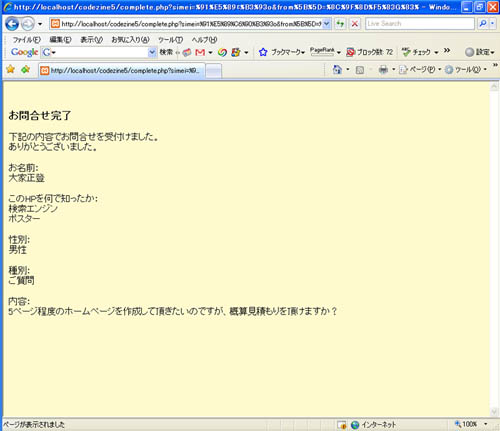Click the Gmail icon on Google toolbar
This screenshot has width=500, height=431.
200,52
